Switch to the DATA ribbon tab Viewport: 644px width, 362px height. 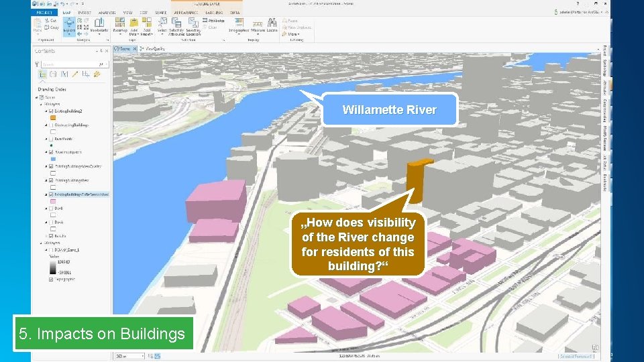pos(235,13)
